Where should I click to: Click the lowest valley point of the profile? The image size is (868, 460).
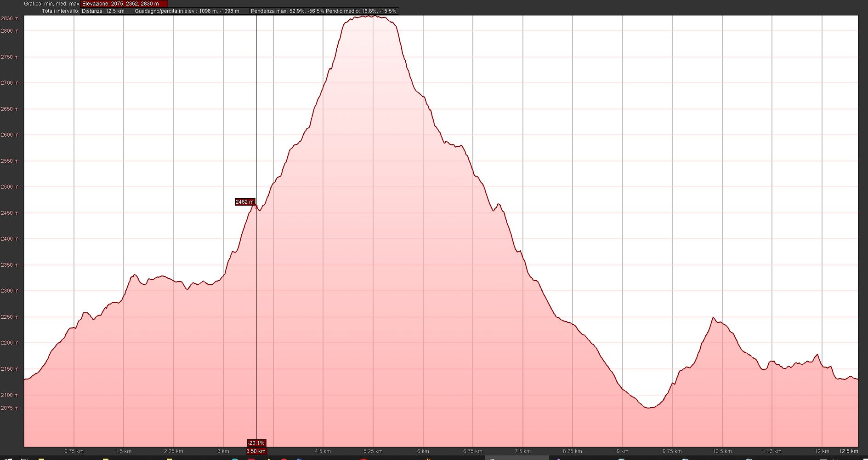coord(649,408)
